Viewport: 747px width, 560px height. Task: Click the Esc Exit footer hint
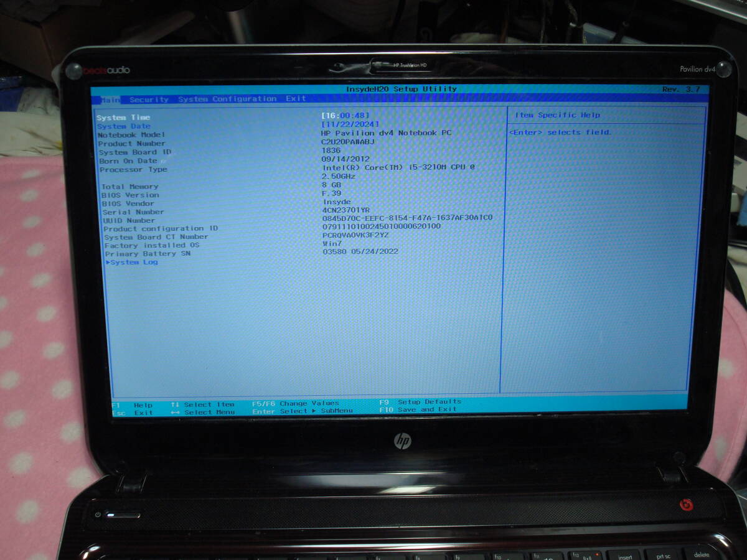[132, 413]
